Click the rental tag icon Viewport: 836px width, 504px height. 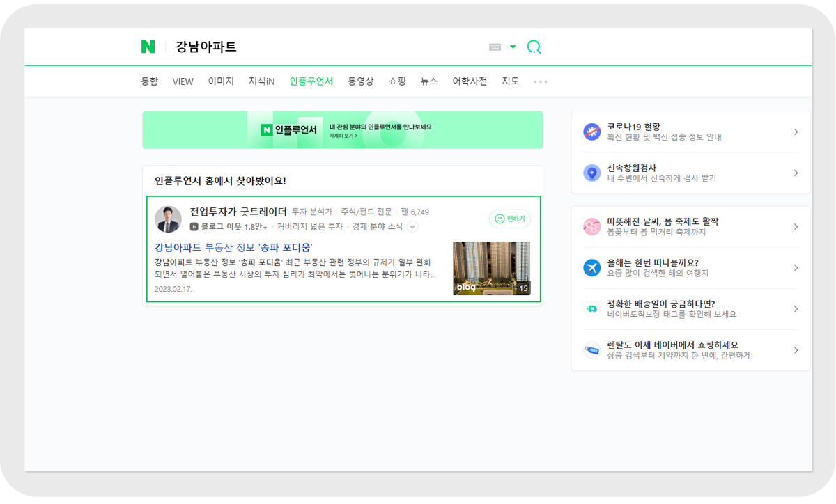591,350
